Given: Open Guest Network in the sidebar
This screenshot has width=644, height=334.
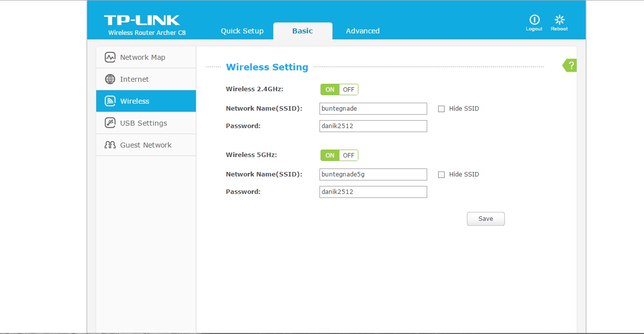Looking at the screenshot, I should click(x=146, y=145).
